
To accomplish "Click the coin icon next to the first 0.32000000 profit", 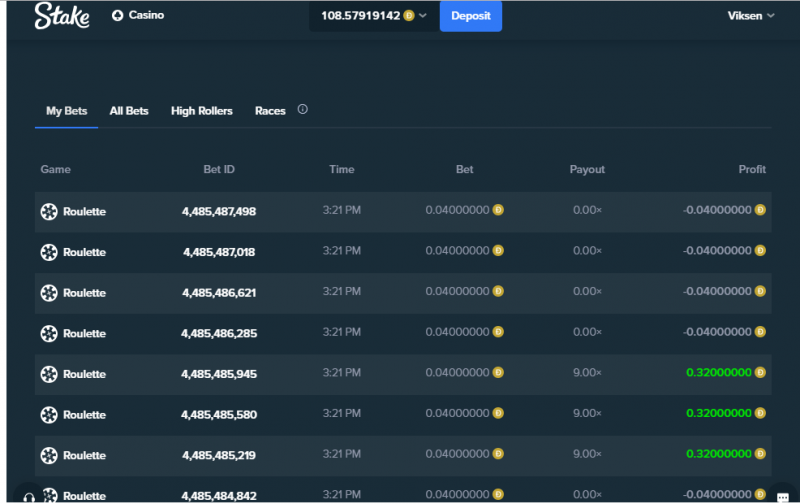I will [760, 372].
